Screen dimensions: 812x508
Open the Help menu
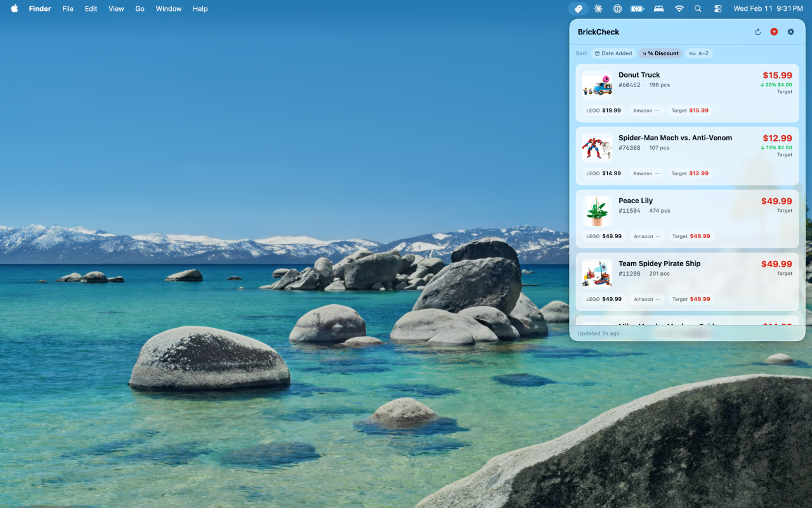pyautogui.click(x=200, y=9)
